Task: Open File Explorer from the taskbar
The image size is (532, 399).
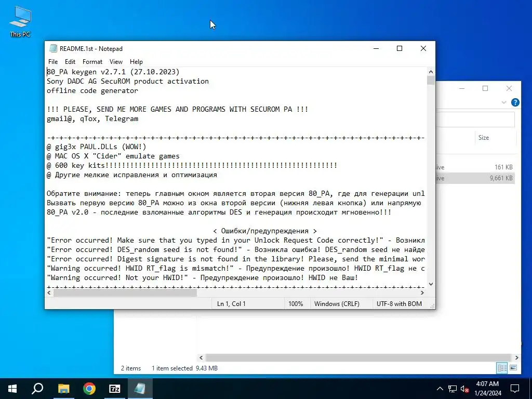Action: coord(63,389)
